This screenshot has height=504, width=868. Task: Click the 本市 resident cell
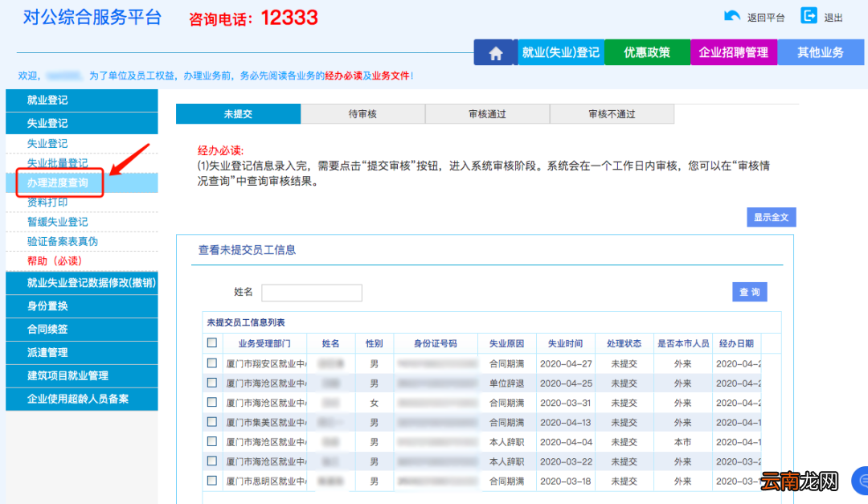point(682,442)
